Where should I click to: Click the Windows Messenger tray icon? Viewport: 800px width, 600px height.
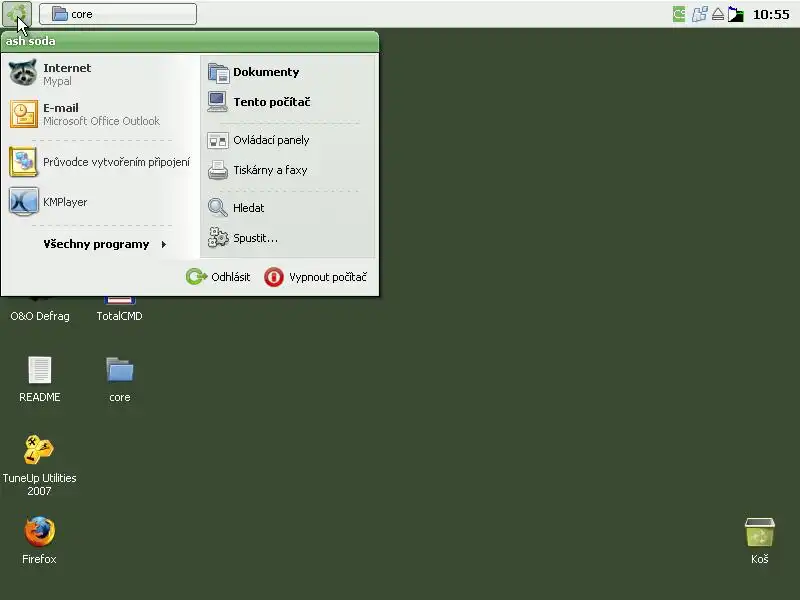coord(699,14)
